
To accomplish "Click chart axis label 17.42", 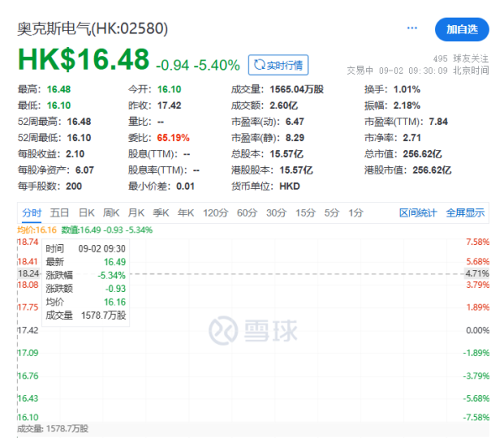I will [28, 330].
